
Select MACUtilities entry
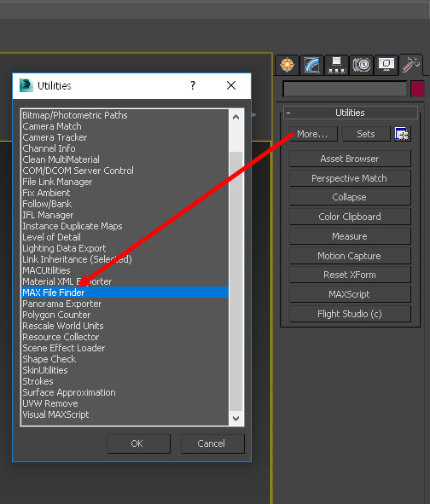click(125, 270)
